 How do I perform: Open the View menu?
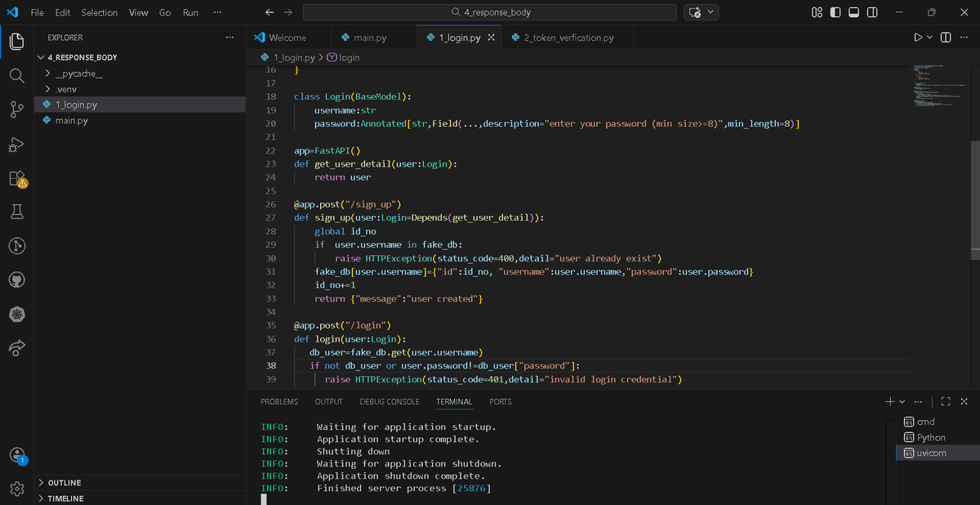139,12
